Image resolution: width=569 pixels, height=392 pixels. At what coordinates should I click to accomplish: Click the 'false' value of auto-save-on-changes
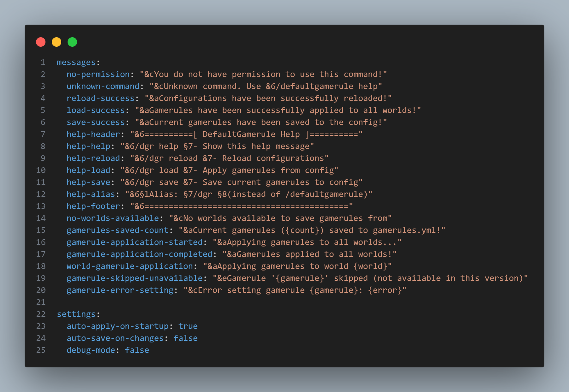(186, 338)
